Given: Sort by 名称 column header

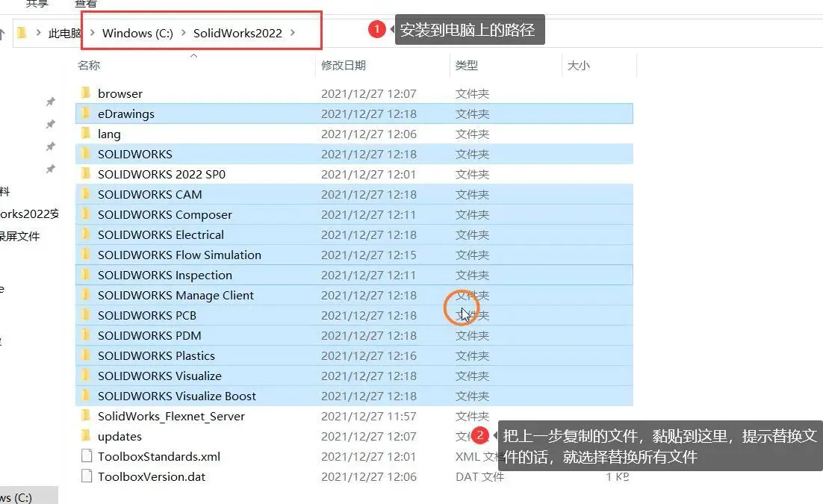Looking at the screenshot, I should click(89, 65).
